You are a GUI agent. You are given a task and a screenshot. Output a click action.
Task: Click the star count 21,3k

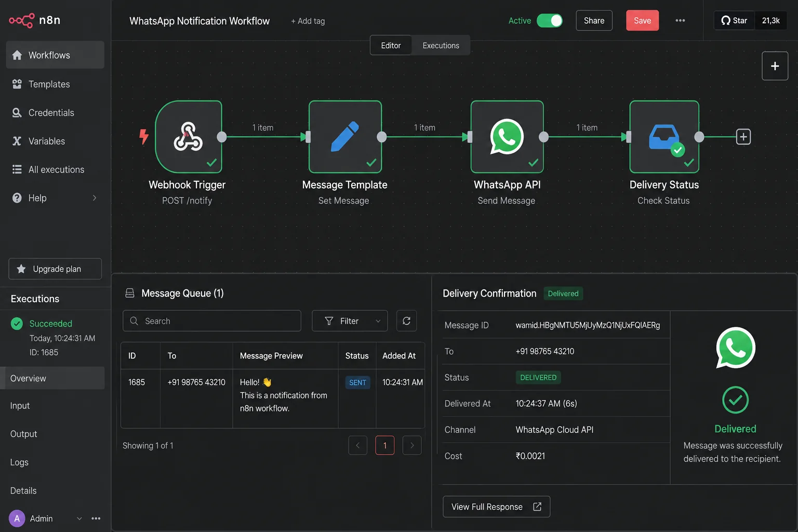coord(771,21)
